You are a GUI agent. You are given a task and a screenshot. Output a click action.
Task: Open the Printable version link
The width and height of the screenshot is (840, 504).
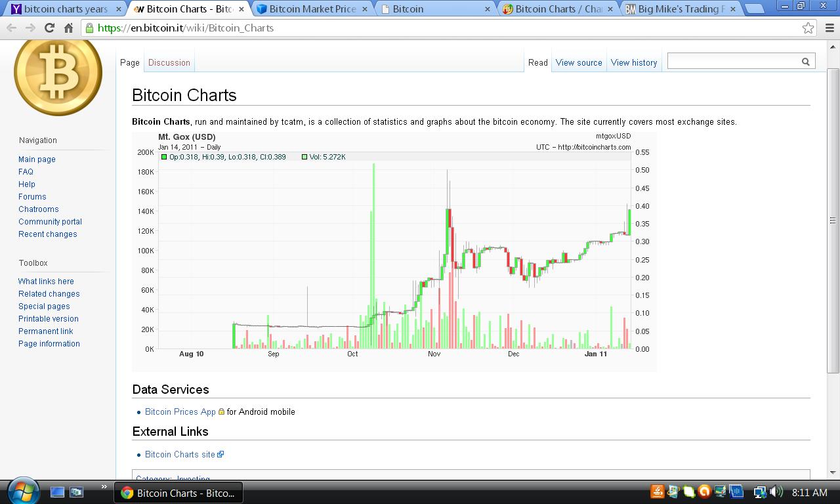coord(49,319)
